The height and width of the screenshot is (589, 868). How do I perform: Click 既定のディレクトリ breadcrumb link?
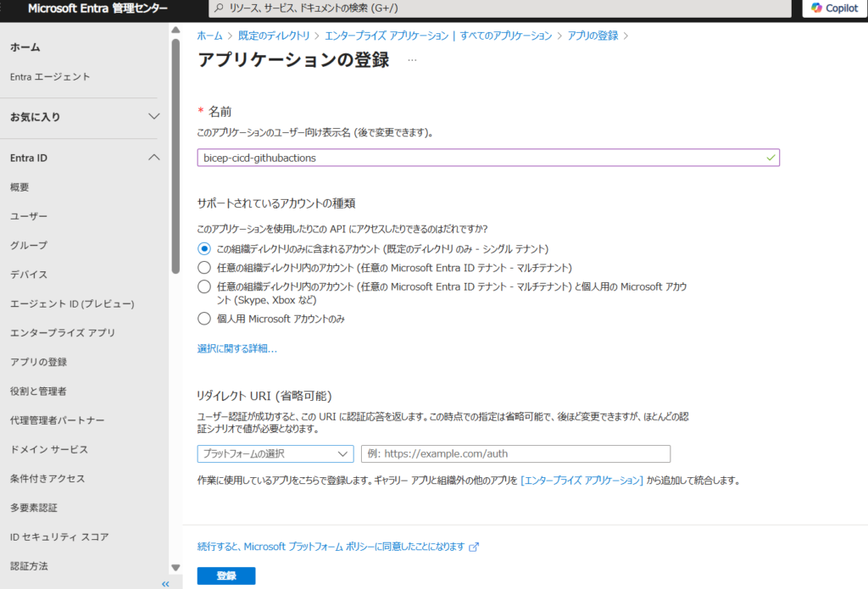(275, 36)
